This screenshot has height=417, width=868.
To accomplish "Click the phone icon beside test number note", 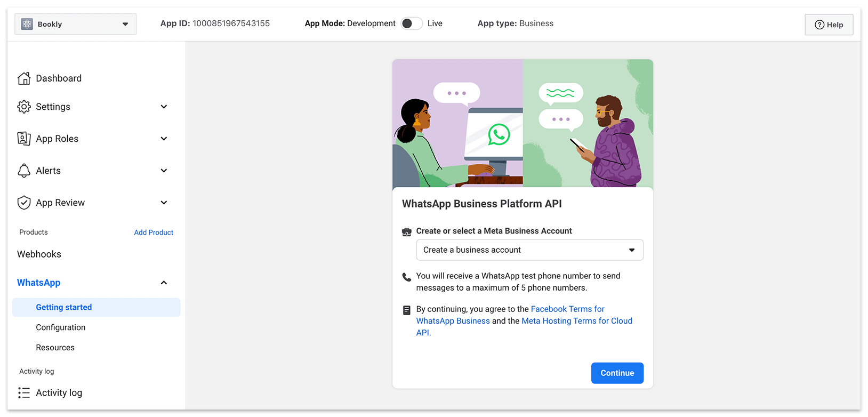I will coord(407,277).
